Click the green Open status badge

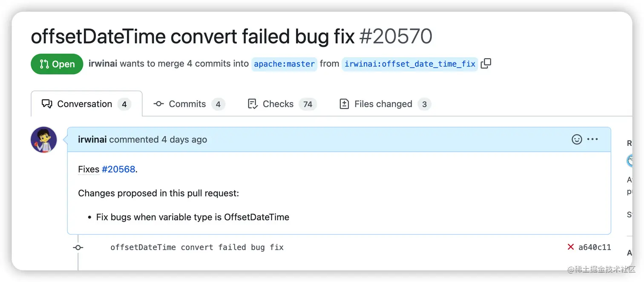57,64
